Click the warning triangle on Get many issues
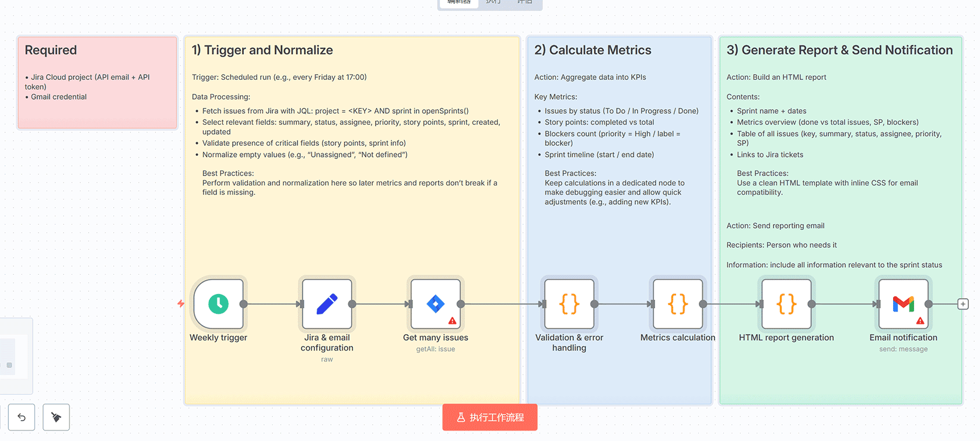This screenshot has width=980, height=441. point(453,320)
